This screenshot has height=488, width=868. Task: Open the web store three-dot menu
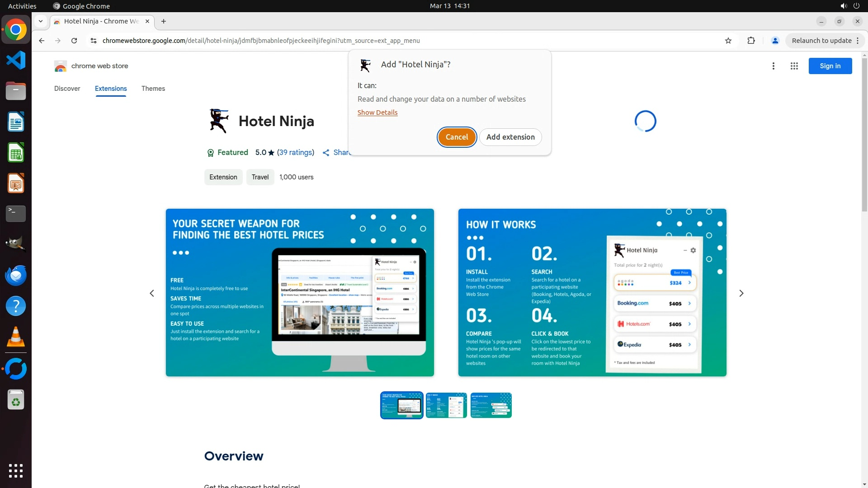coord(773,66)
